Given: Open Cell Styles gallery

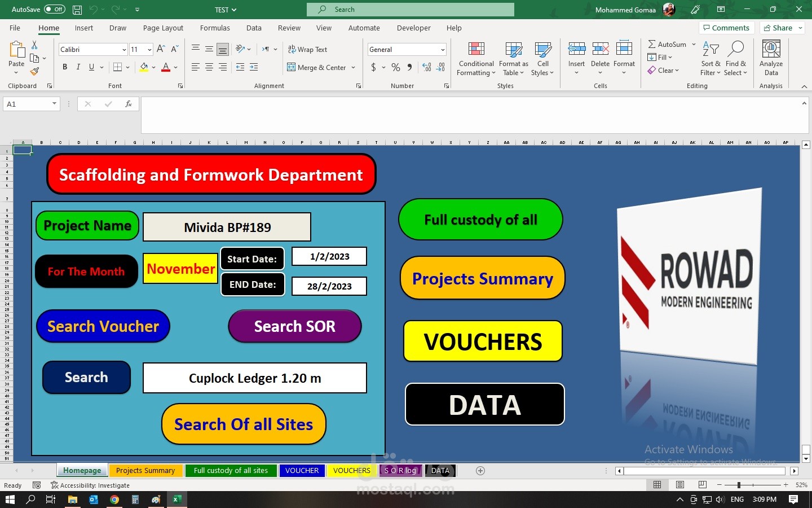Looking at the screenshot, I should (542, 58).
